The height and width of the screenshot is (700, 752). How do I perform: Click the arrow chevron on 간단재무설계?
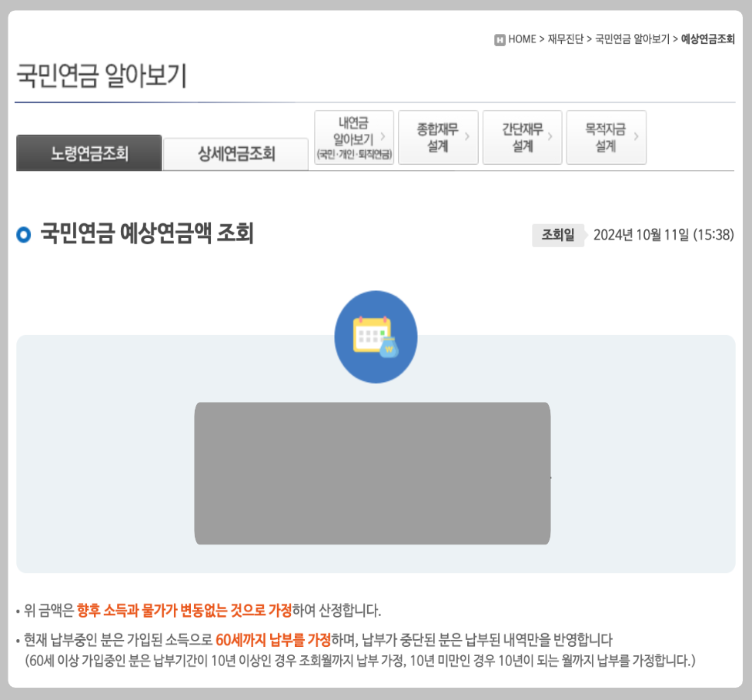tap(551, 137)
